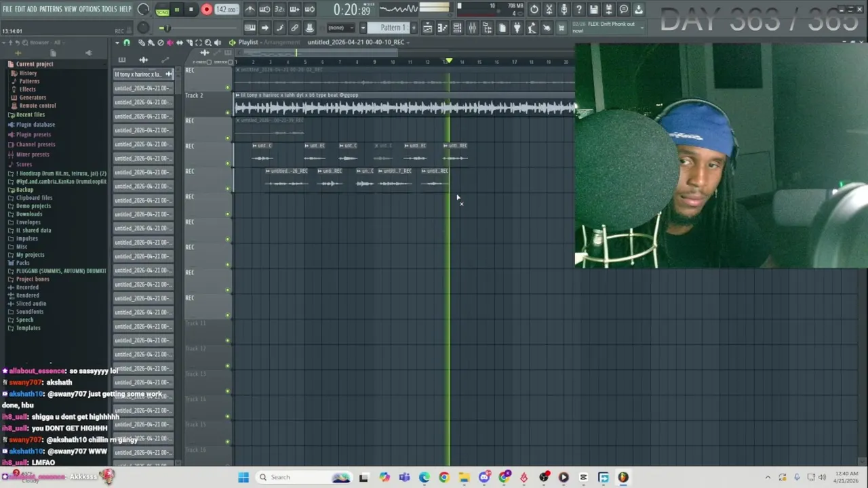
Task: Open the FILE menu
Action: [7, 9]
